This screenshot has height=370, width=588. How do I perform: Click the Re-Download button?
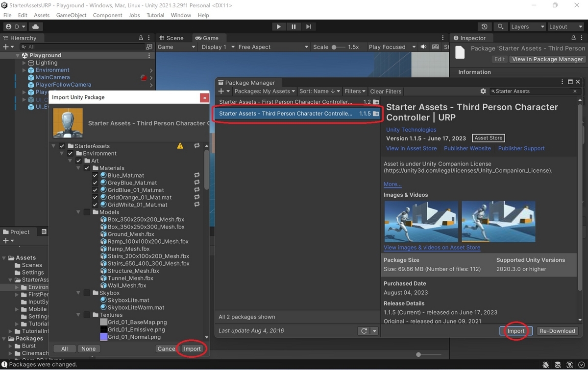click(x=557, y=331)
